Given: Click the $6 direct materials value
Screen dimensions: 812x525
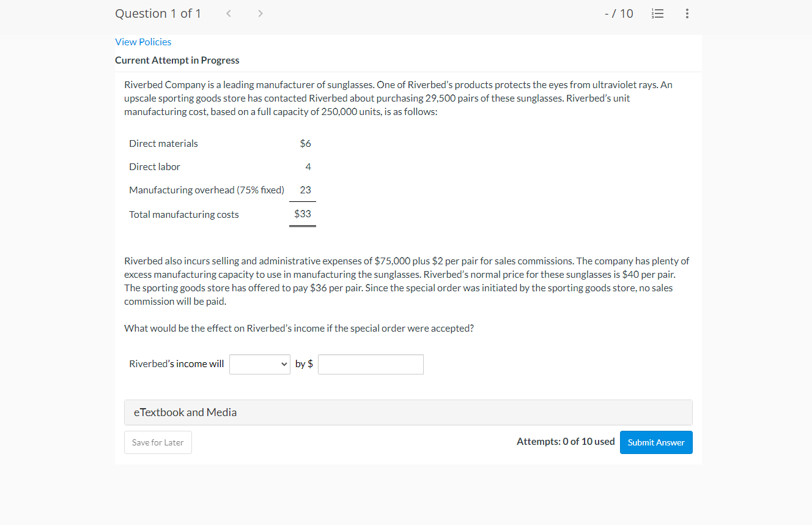Looking at the screenshot, I should click(305, 143).
